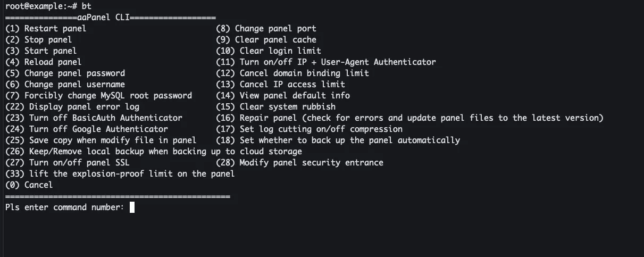Image resolution: width=644 pixels, height=257 pixels.
Task: Click the "Stop panel" option text
Action: [38, 39]
